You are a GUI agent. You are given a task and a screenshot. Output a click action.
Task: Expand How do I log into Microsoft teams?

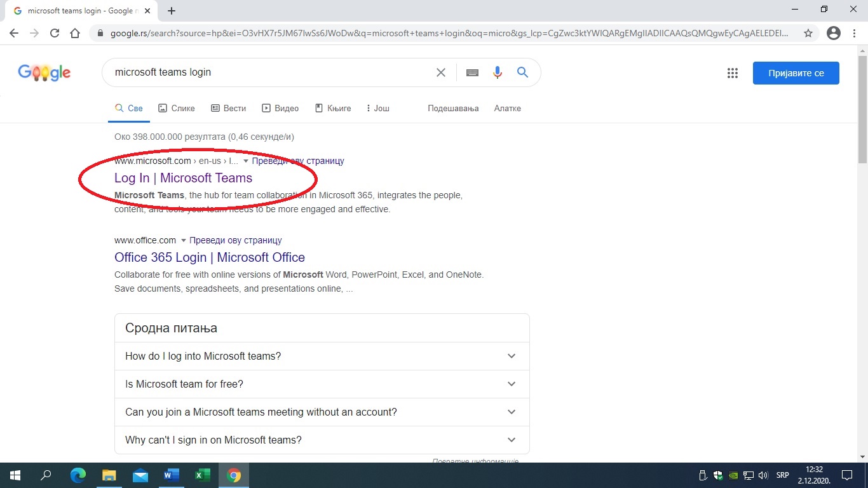point(322,356)
